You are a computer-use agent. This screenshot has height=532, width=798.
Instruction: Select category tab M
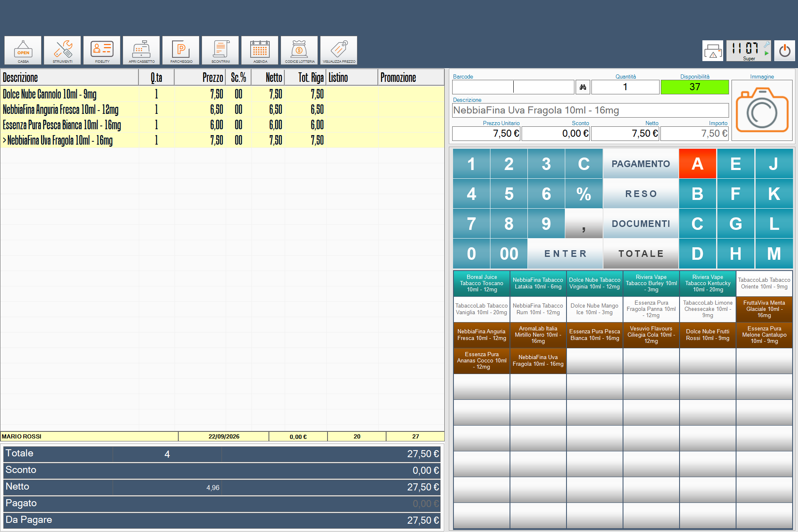coord(774,254)
